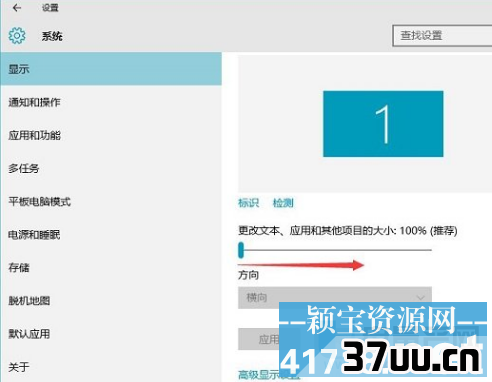This screenshot has height=382, width=492.
Task: Open 平板电脑模式 page
Action: tap(111, 201)
